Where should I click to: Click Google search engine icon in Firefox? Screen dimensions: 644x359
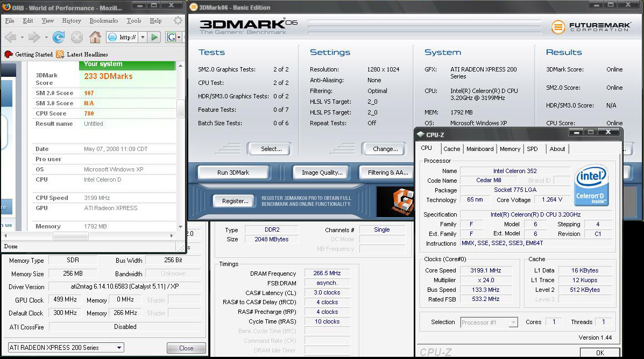172,37
